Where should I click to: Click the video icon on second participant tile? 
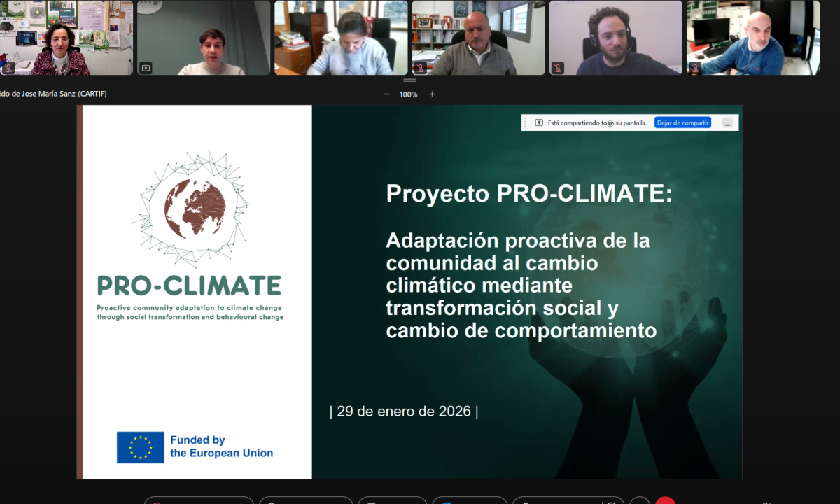[146, 68]
